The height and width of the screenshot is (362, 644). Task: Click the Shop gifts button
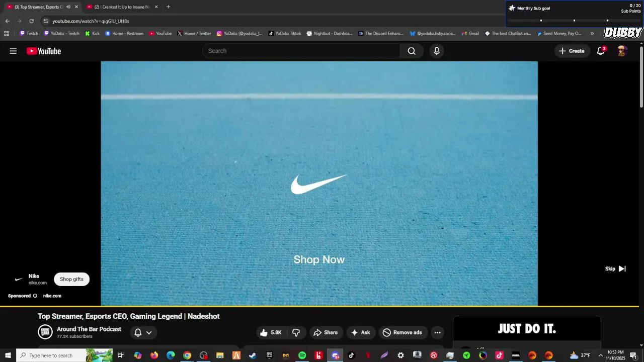pos(71,279)
